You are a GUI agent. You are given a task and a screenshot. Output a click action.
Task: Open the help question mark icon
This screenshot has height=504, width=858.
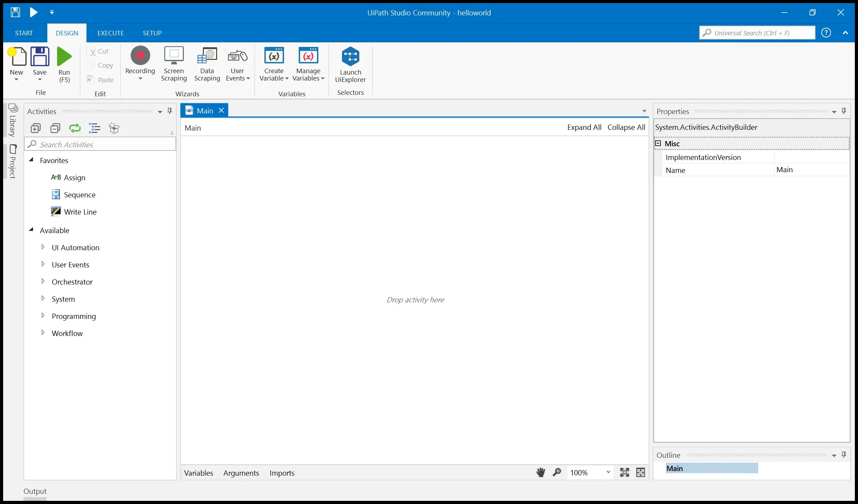[826, 33]
